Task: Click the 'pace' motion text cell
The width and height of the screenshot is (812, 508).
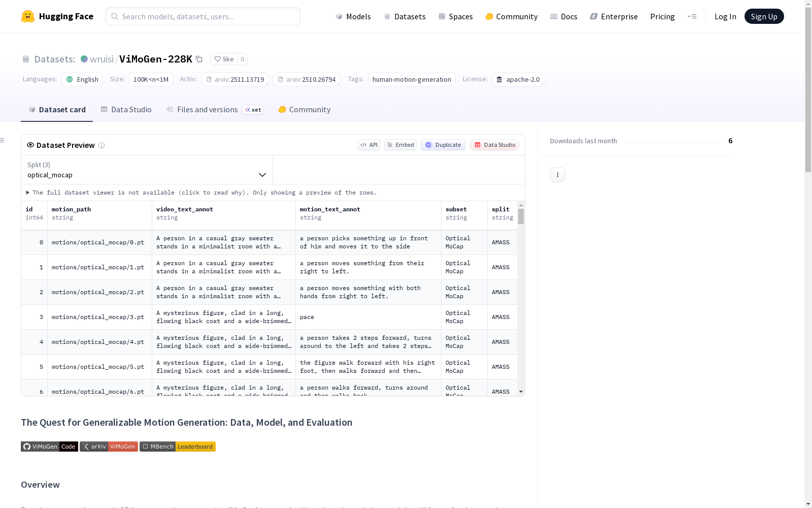Action: tap(368, 317)
